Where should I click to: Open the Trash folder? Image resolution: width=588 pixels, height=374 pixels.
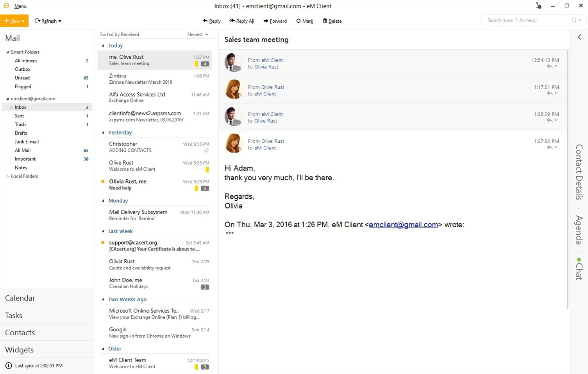(x=20, y=124)
